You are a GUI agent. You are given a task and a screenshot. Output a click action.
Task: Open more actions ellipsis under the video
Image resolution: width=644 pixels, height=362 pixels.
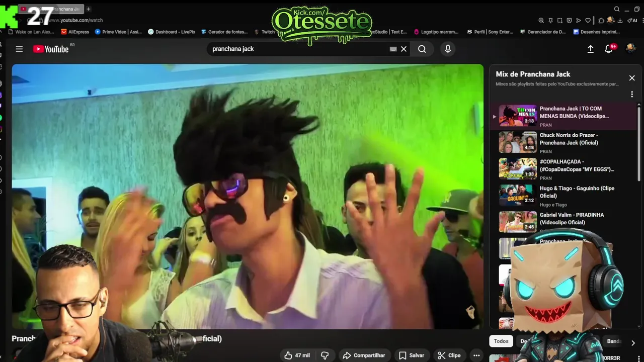pyautogui.click(x=476, y=355)
